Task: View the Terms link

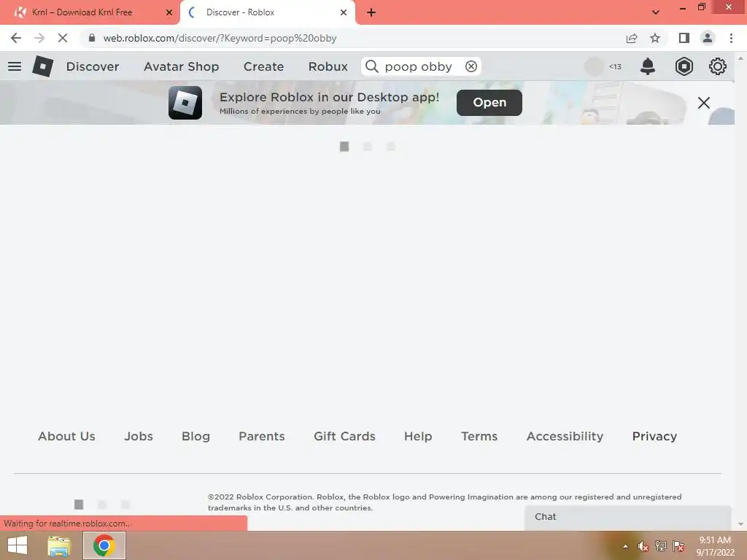Action: click(479, 436)
